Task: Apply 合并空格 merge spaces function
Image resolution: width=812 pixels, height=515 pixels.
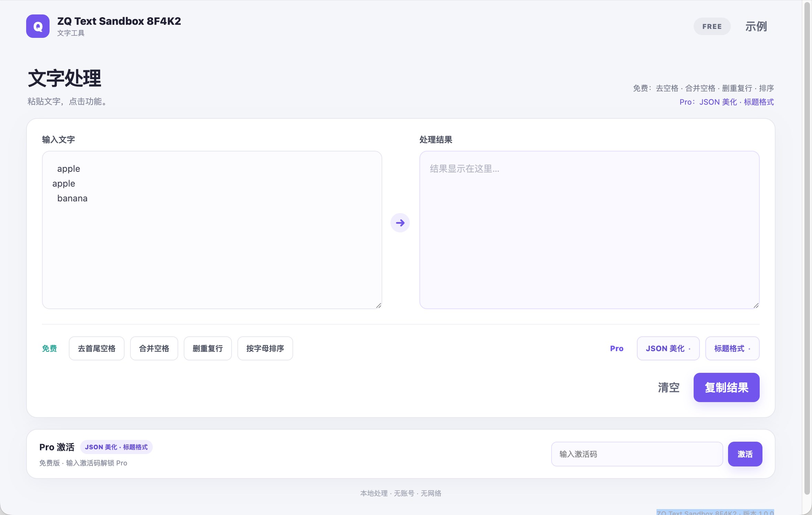Action: click(x=154, y=348)
